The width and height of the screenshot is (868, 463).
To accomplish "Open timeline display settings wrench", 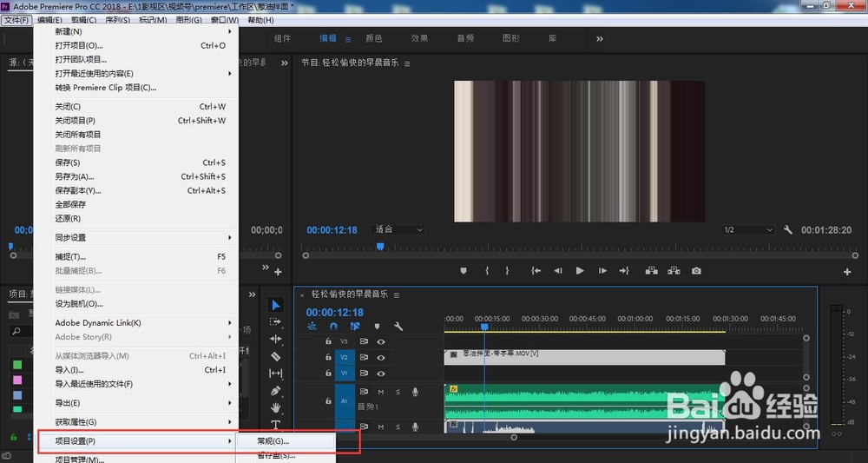I will [398, 327].
